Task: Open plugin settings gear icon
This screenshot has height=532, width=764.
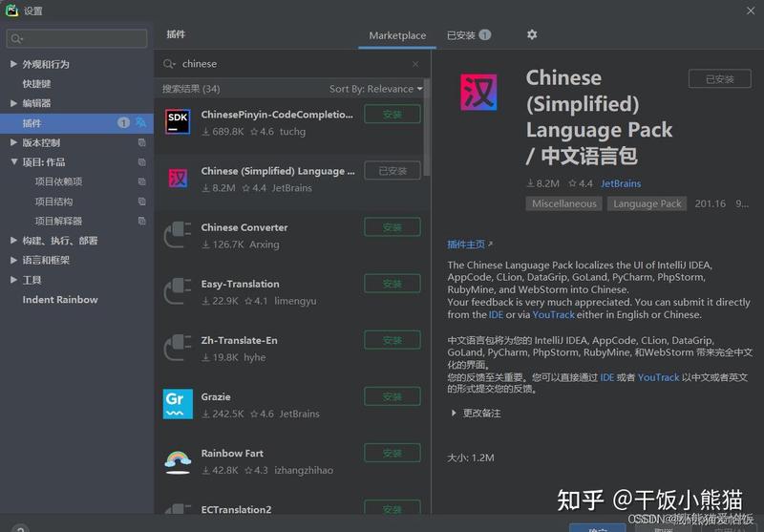Action: coord(532,34)
